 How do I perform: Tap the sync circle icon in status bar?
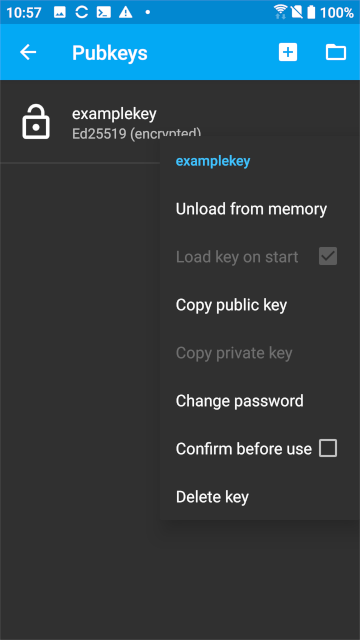[x=82, y=12]
